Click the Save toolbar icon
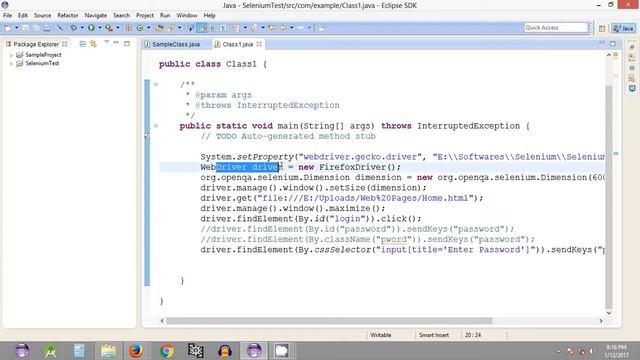 (x=25, y=28)
